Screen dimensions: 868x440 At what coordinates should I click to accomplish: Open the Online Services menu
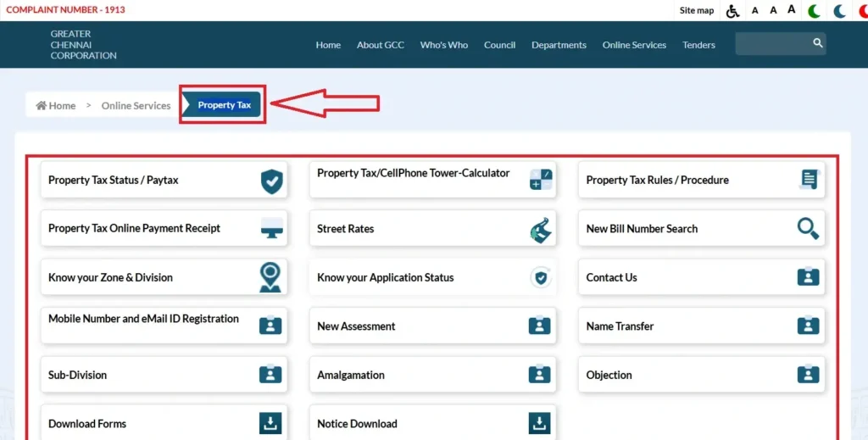point(634,45)
